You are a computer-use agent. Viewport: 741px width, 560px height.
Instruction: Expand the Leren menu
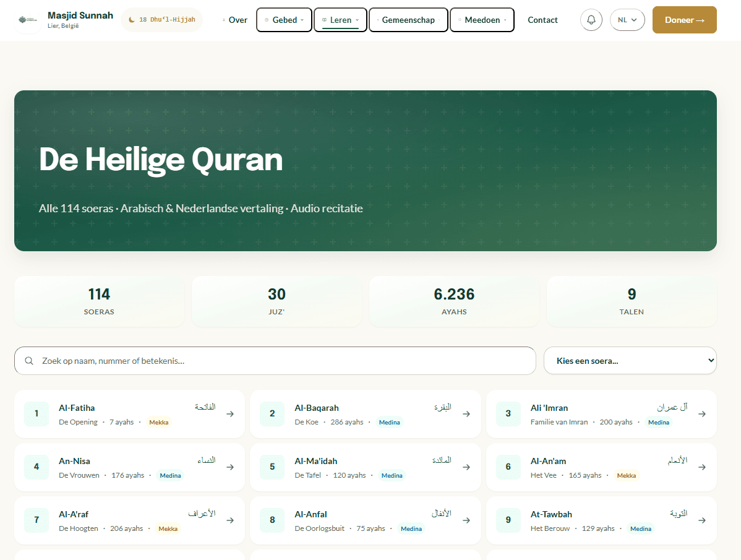tap(340, 20)
